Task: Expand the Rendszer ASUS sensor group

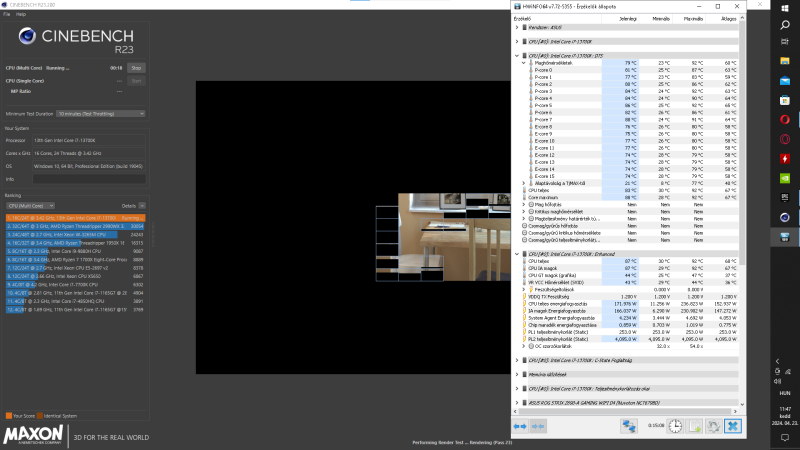Action: [x=517, y=28]
